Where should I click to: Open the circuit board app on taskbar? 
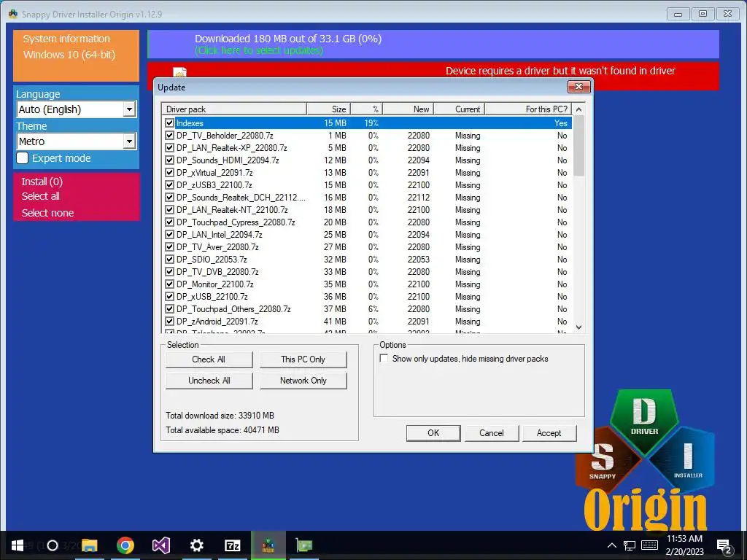coord(304,545)
